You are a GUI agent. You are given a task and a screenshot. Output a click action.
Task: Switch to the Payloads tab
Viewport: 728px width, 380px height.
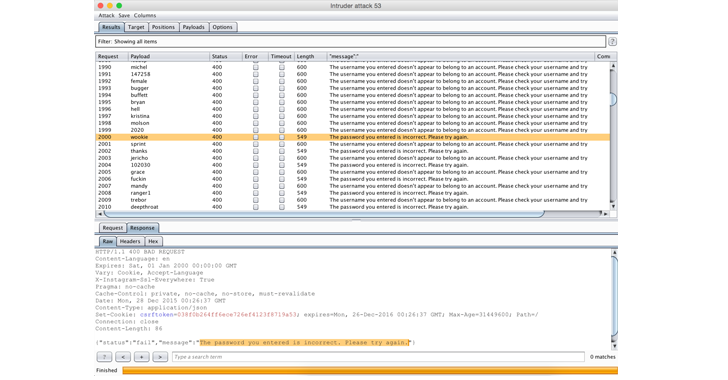(194, 27)
